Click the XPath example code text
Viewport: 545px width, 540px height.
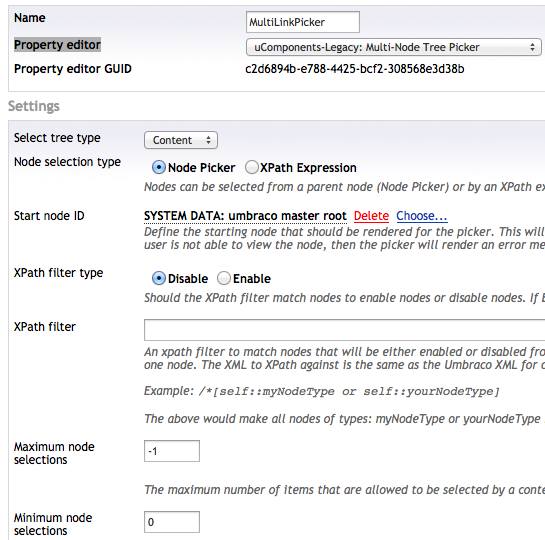pos(349,391)
